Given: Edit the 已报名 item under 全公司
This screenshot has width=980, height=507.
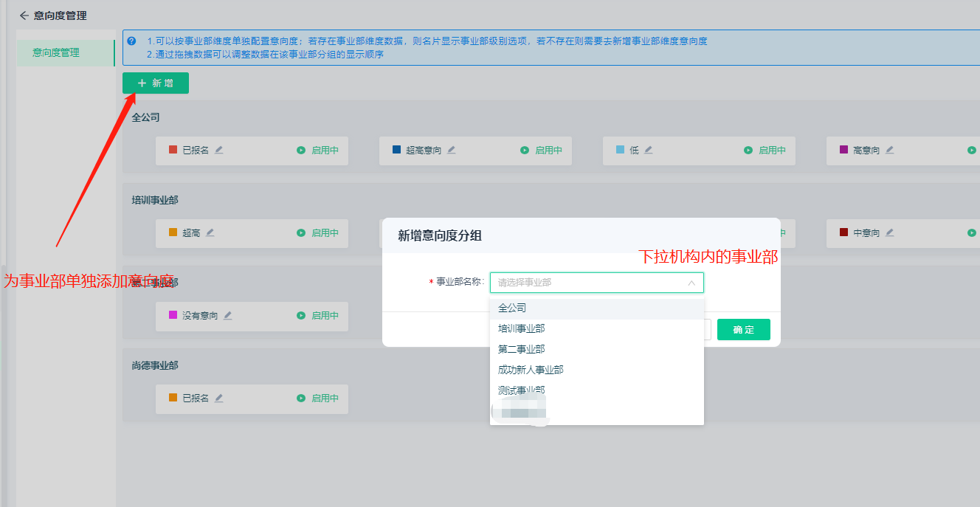Looking at the screenshot, I should [219, 150].
